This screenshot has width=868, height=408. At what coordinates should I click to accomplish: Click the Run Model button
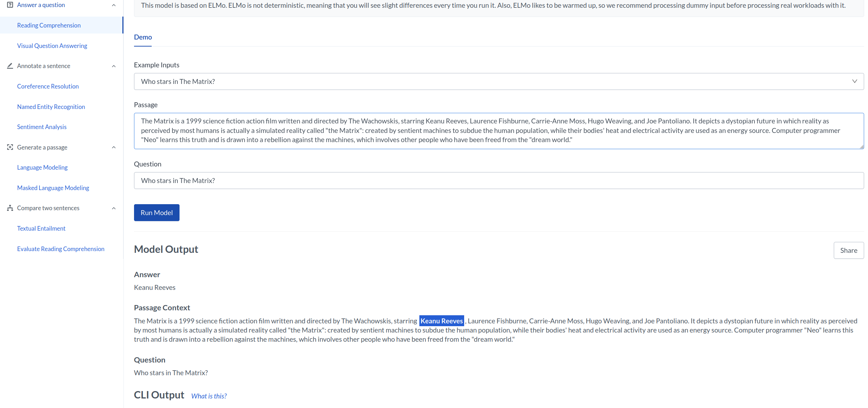157,213
